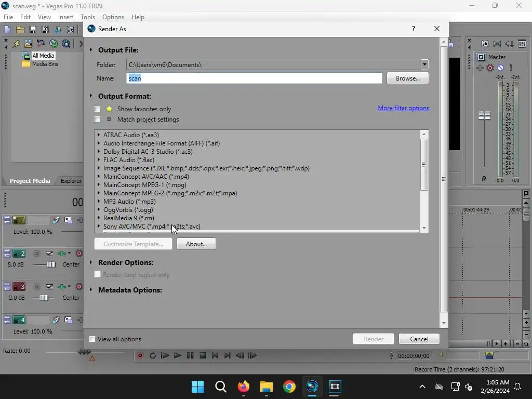
Task: Open the Folder path dropdown
Action: point(424,64)
